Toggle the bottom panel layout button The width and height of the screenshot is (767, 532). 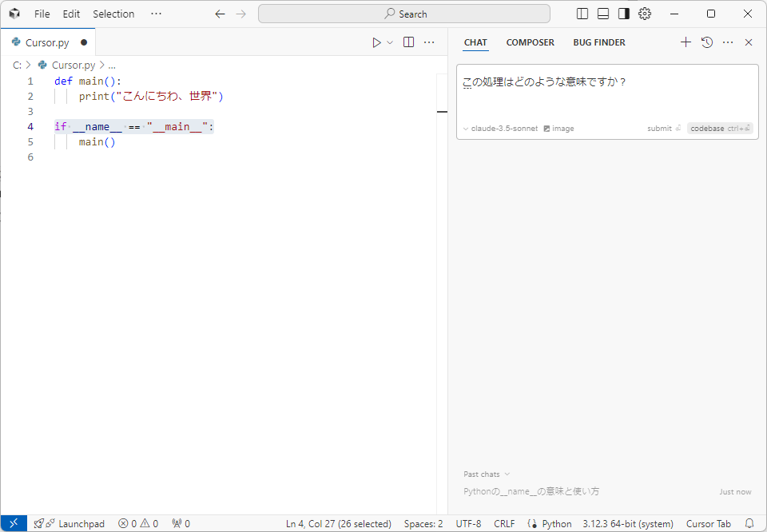click(x=603, y=14)
